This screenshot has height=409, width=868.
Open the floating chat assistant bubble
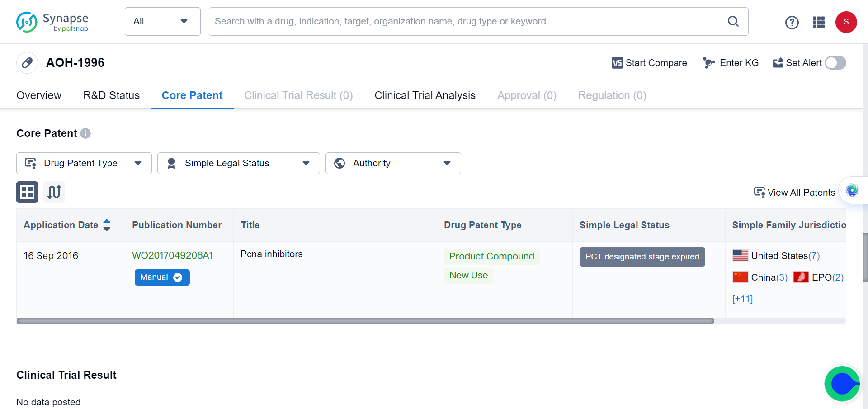(842, 384)
